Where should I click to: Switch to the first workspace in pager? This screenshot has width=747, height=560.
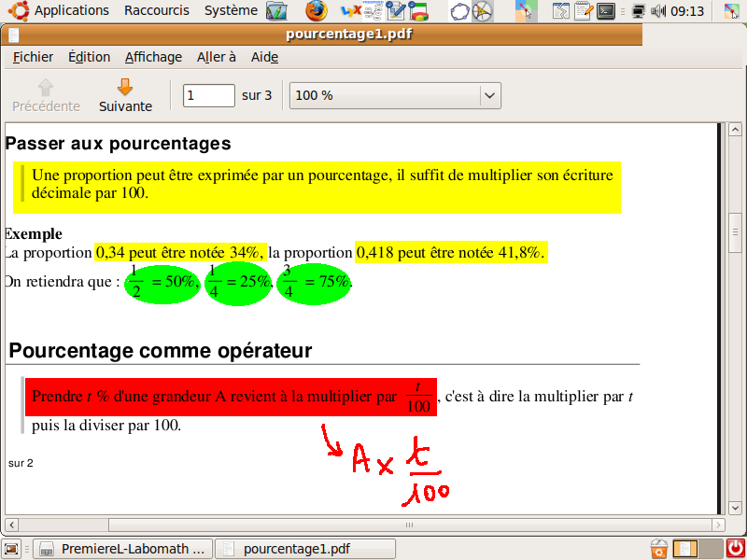(x=686, y=549)
